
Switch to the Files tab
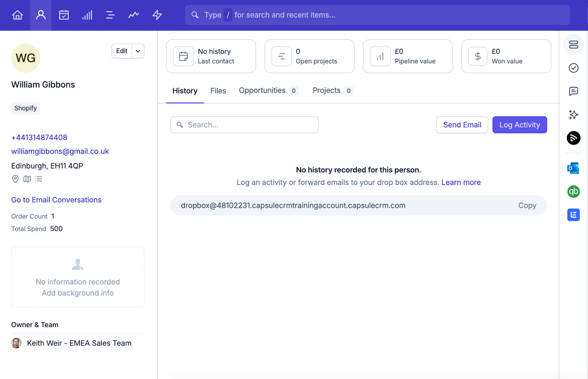(x=218, y=91)
